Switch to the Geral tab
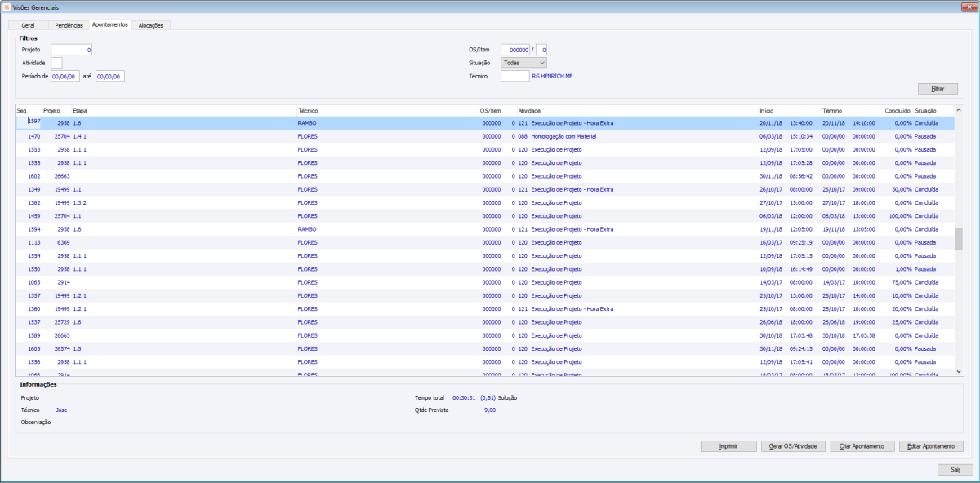The image size is (980, 483). [28, 25]
